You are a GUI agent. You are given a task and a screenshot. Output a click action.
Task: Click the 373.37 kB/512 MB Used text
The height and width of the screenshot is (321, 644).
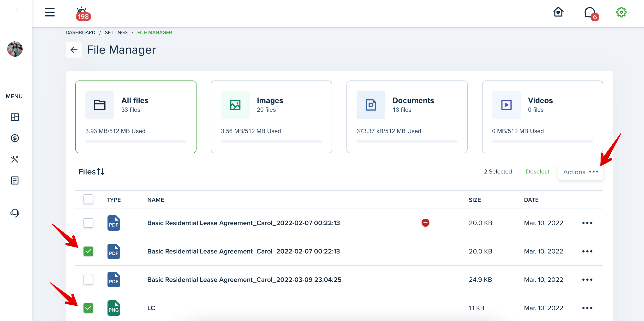pyautogui.click(x=388, y=131)
